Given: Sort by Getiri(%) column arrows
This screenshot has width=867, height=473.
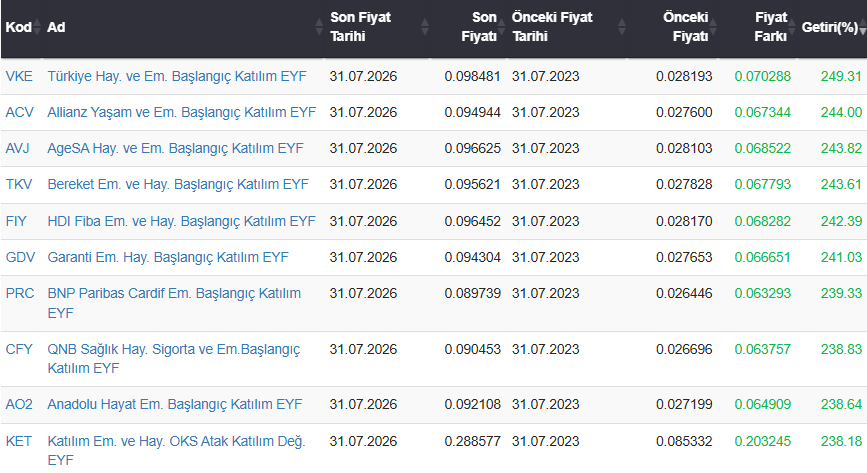Looking at the screenshot, I should point(863,27).
